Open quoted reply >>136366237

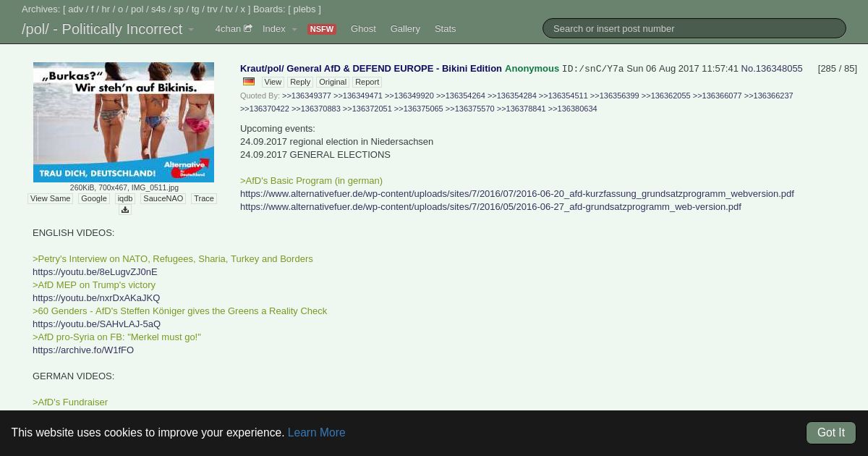pos(769,96)
